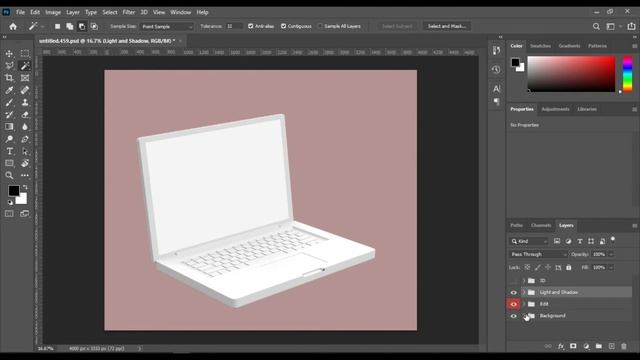Create a new layer

point(611,346)
